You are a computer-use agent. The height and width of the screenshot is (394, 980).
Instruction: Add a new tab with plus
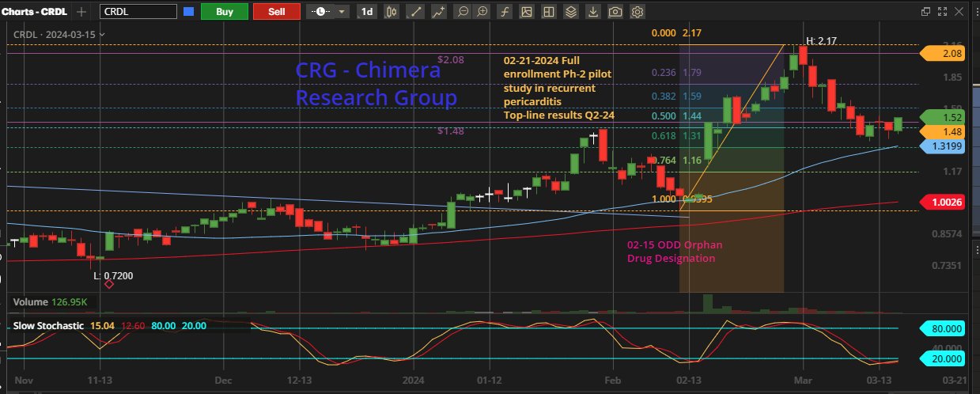(x=81, y=12)
